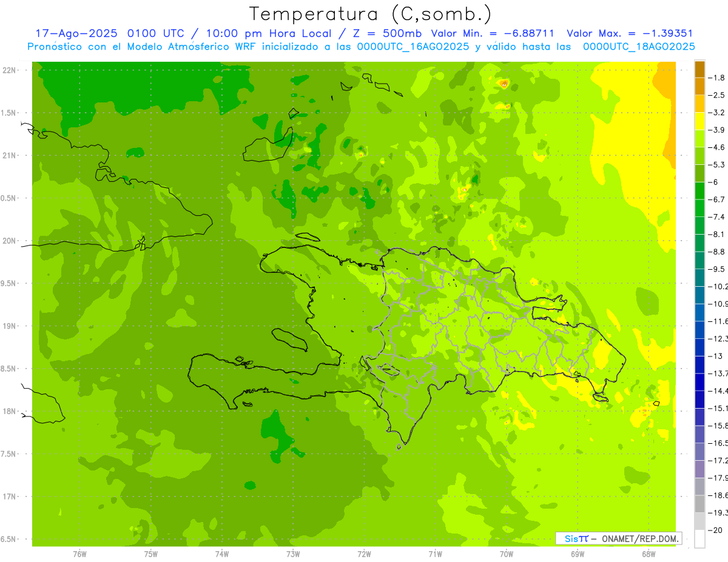This screenshot has width=728, height=562.
Task: Click the "72W" longitude label
Action: tap(364, 554)
